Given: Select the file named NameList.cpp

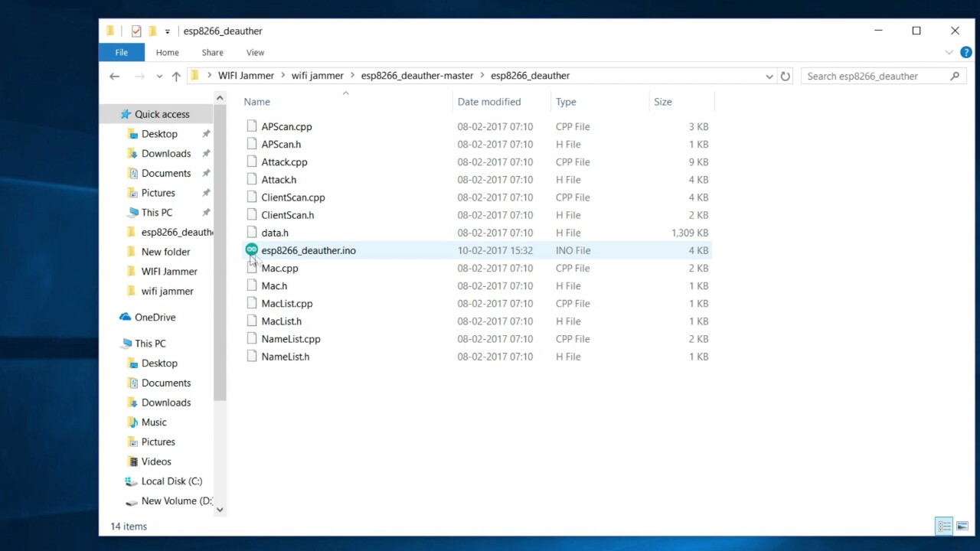Looking at the screenshot, I should pos(290,339).
